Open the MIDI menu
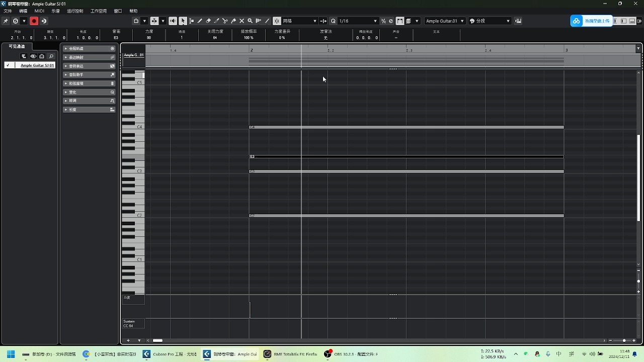Image resolution: width=644 pixels, height=362 pixels. [x=39, y=11]
